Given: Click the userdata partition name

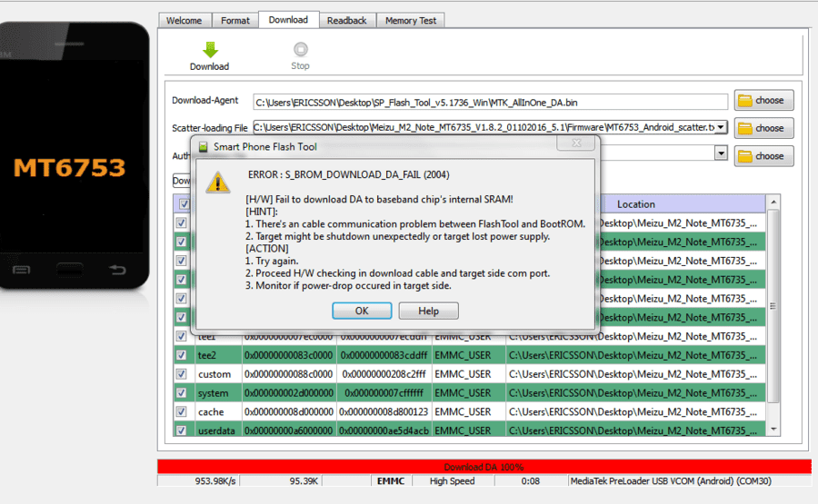Looking at the screenshot, I should [216, 430].
